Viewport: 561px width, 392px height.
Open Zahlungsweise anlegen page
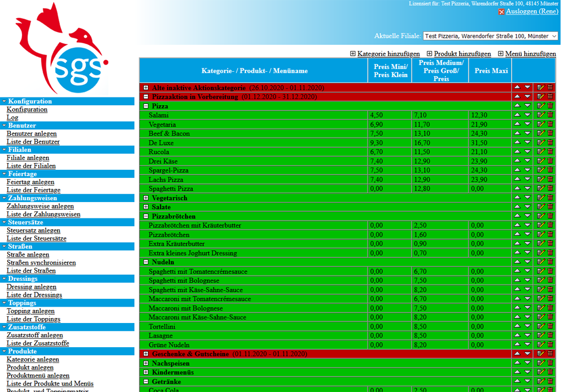40,206
